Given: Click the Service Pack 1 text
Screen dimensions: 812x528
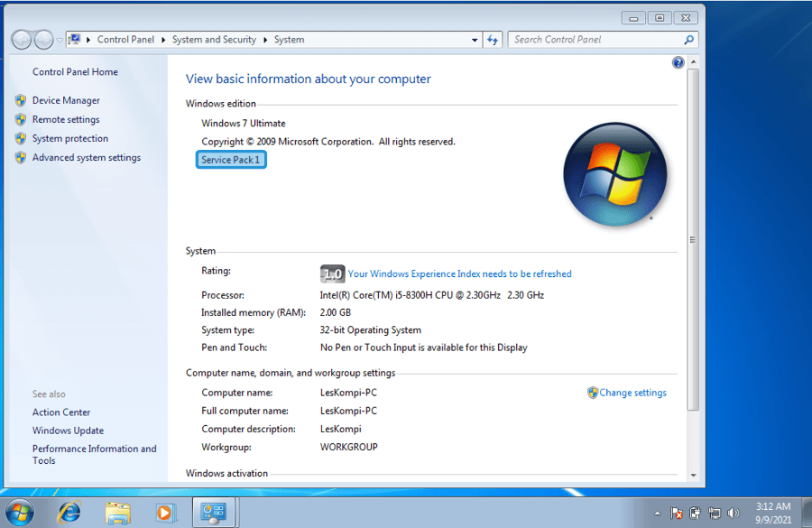Looking at the screenshot, I should coord(231,160).
